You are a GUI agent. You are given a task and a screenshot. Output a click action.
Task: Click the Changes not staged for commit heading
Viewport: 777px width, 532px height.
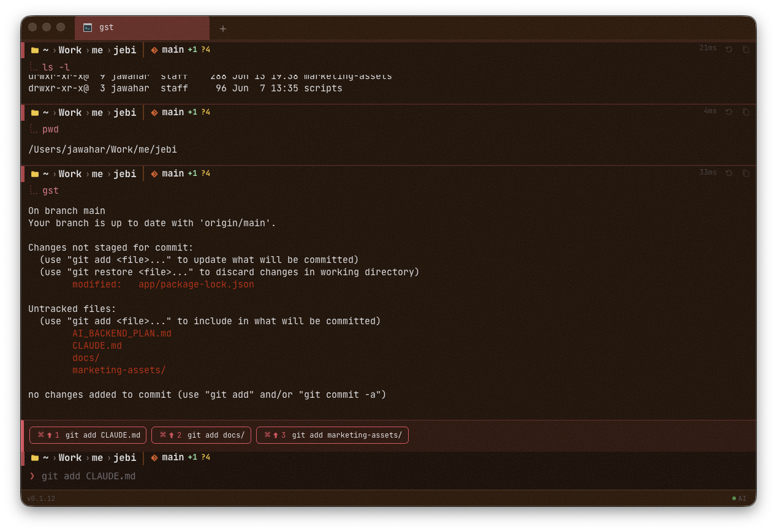tap(111, 248)
